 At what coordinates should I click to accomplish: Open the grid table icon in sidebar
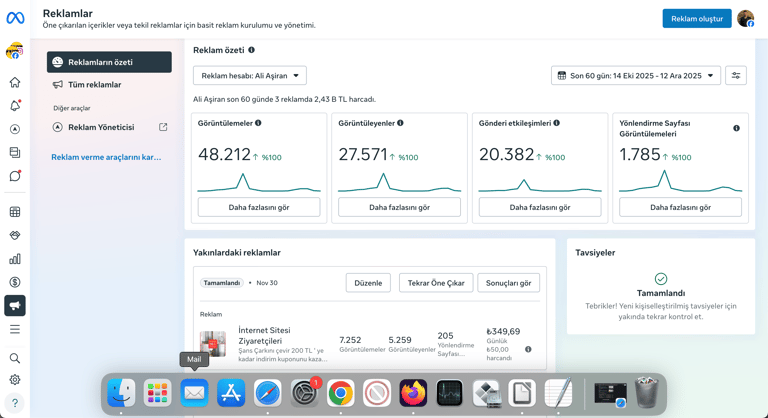15,212
